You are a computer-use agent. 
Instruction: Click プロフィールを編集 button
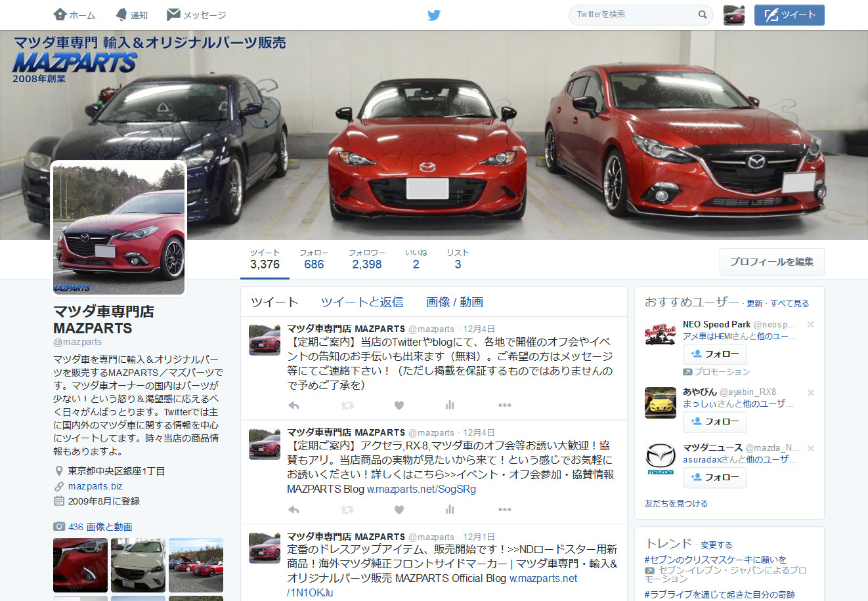(773, 262)
